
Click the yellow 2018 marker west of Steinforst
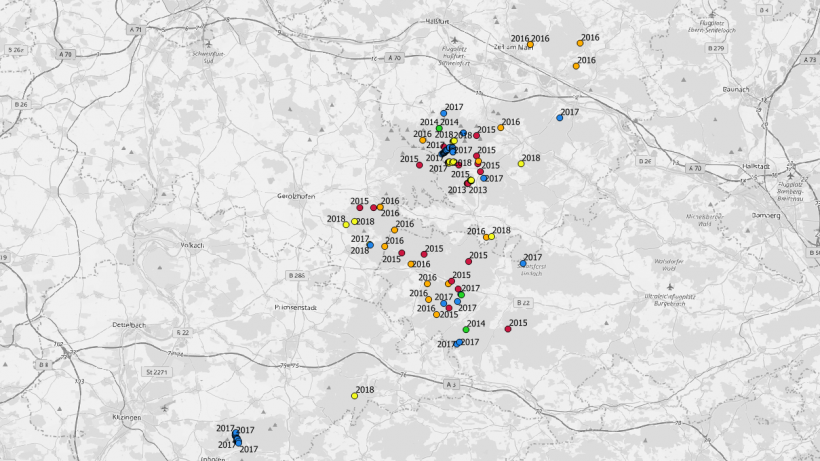coord(492,237)
